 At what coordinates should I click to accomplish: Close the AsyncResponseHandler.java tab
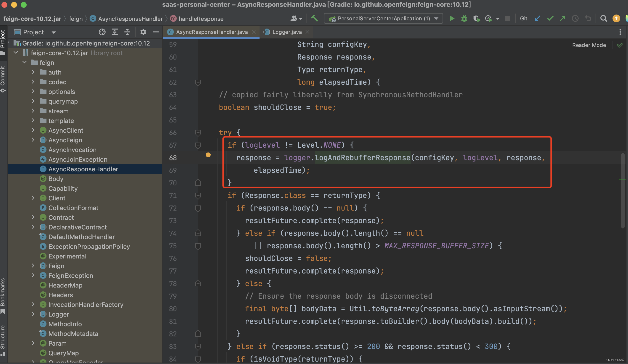pyautogui.click(x=254, y=32)
